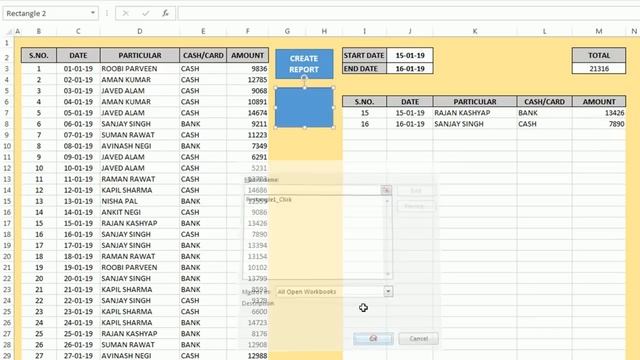This screenshot has height=360, width=640.
Task: Click into the formula bar input area
Action: (408, 13)
